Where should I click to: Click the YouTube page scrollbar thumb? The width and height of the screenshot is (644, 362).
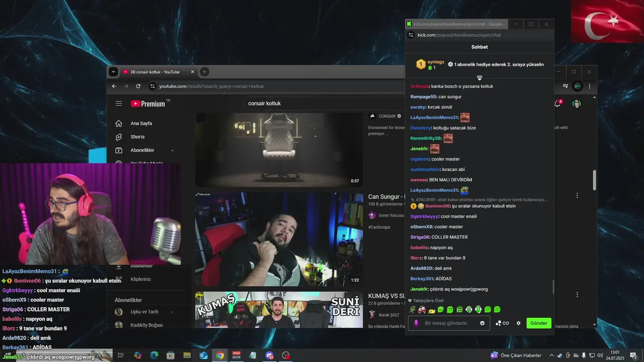(594, 180)
